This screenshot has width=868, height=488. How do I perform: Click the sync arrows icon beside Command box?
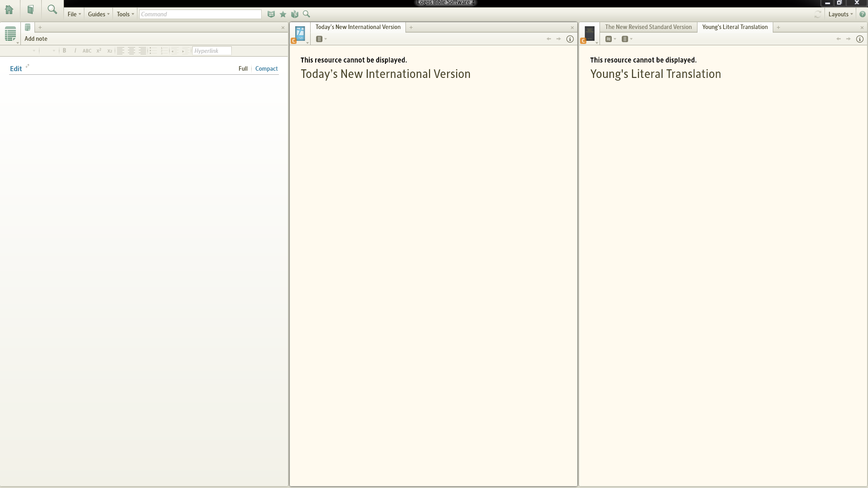(x=271, y=14)
